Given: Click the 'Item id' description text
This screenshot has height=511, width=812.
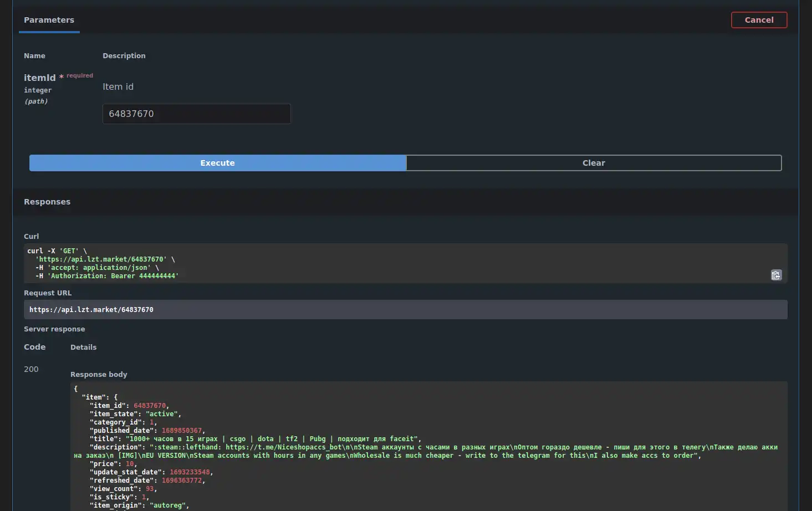Looking at the screenshot, I should [118, 87].
